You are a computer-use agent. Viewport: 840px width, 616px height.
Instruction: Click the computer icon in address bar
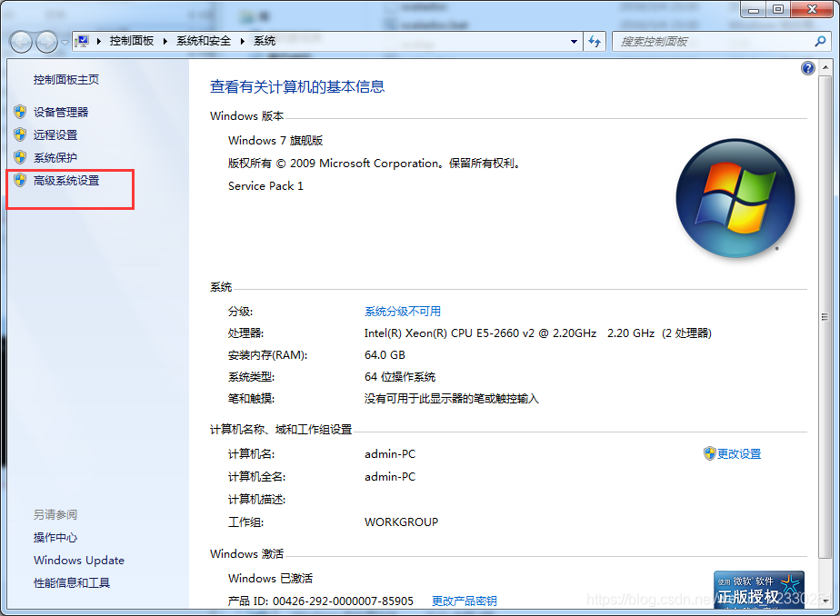pyautogui.click(x=82, y=41)
